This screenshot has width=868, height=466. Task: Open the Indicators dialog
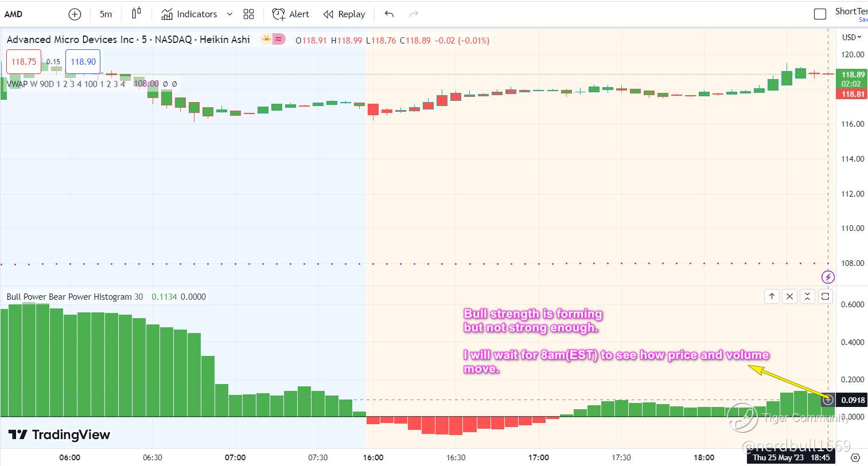(189, 14)
